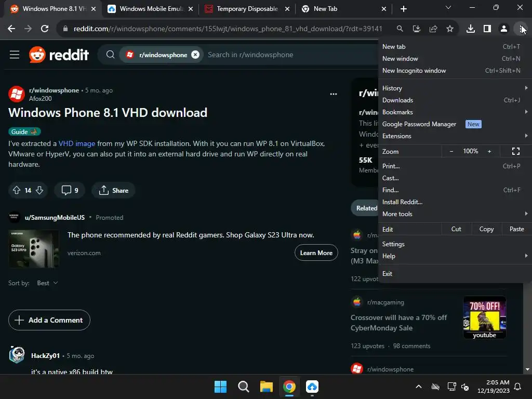This screenshot has height=399, width=532.
Task: Open the VHD image link
Action: pos(77,143)
